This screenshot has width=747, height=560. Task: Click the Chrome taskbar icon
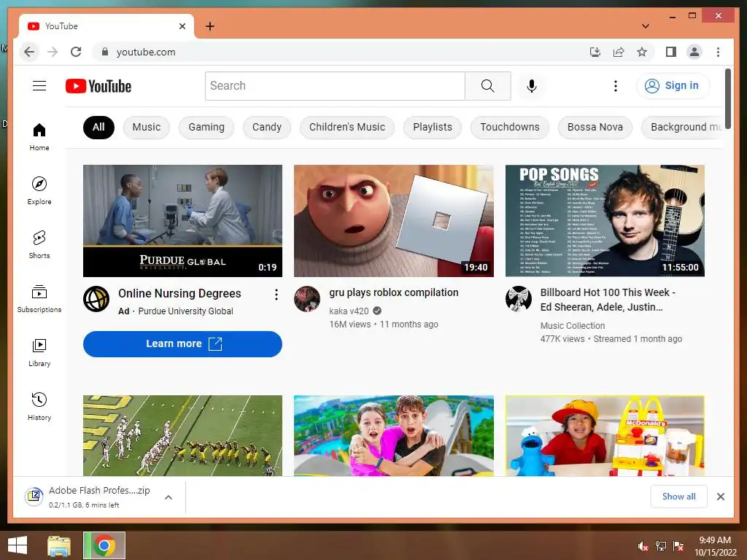(104, 545)
